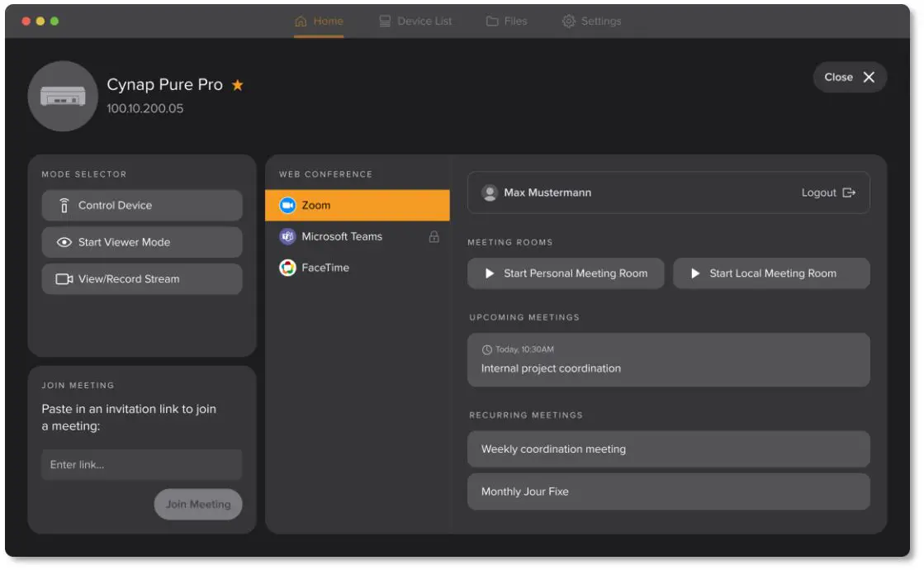Viewport: 924px width, 570px height.
Task: Click the Join Meeting button
Action: point(197,504)
